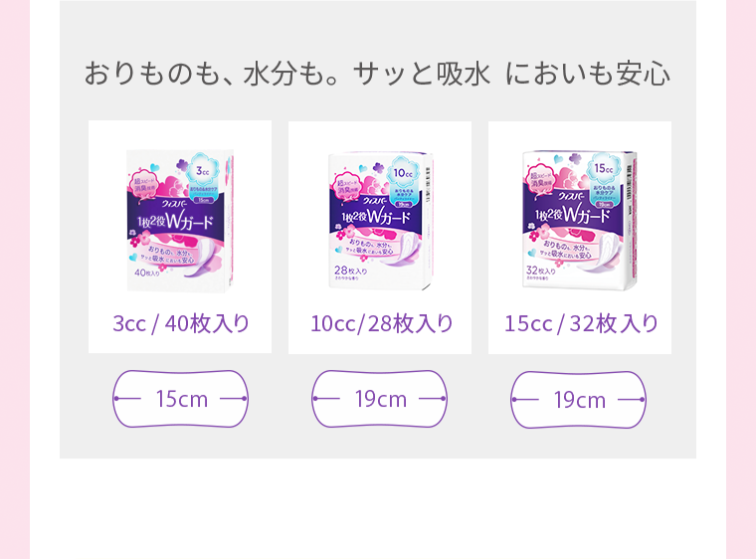The image size is (756, 559).
Task: Click the 10cc Whisper W Guard package image
Action: pos(380,221)
